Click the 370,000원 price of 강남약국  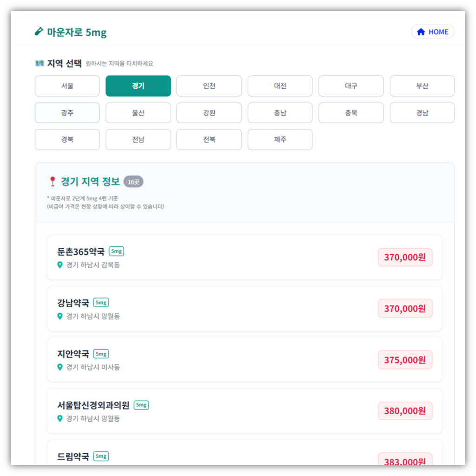tap(405, 308)
